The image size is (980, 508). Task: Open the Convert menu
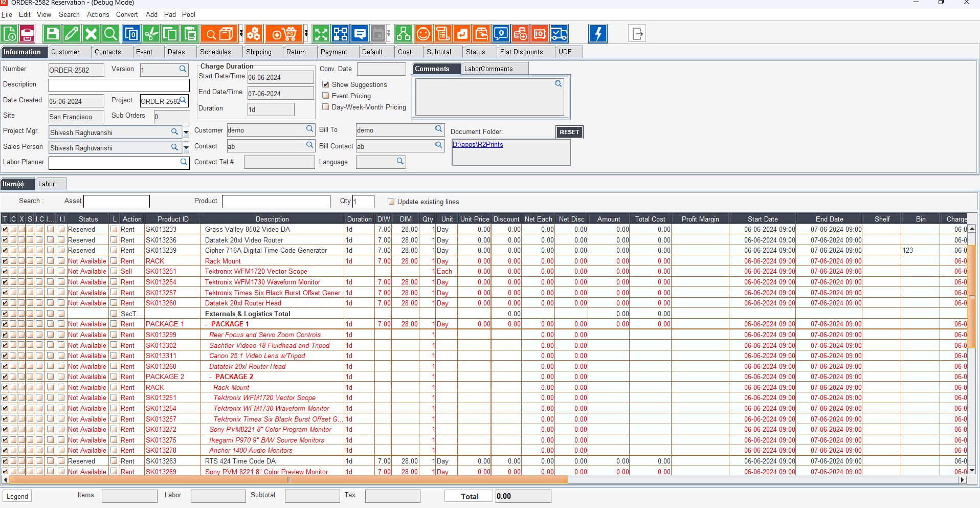pos(127,15)
